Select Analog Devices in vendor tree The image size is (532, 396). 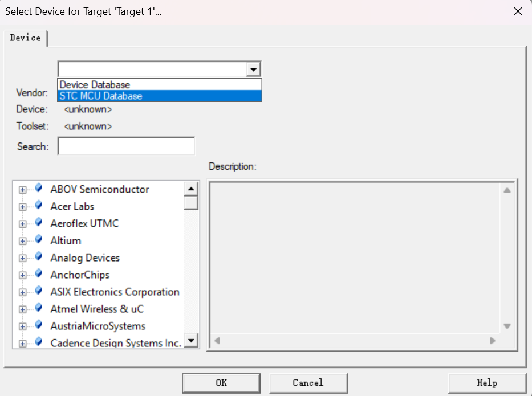[x=85, y=258]
